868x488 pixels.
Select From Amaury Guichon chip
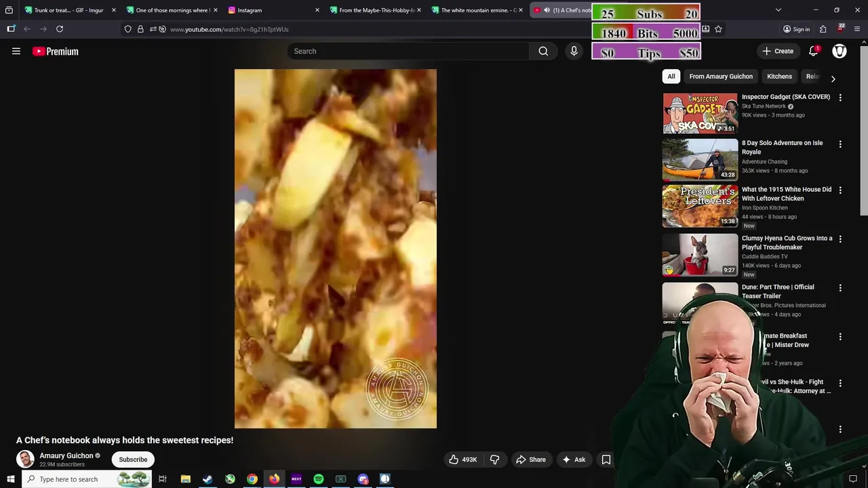point(721,77)
